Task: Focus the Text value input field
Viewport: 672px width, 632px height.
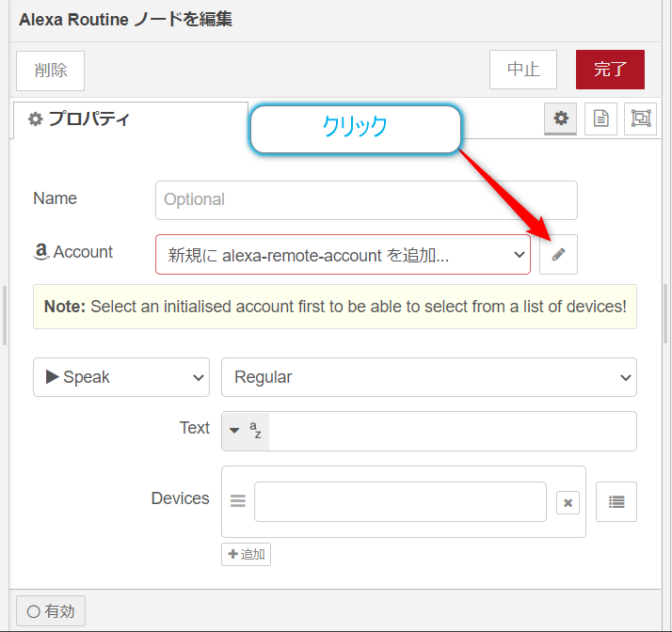Action: [x=452, y=431]
